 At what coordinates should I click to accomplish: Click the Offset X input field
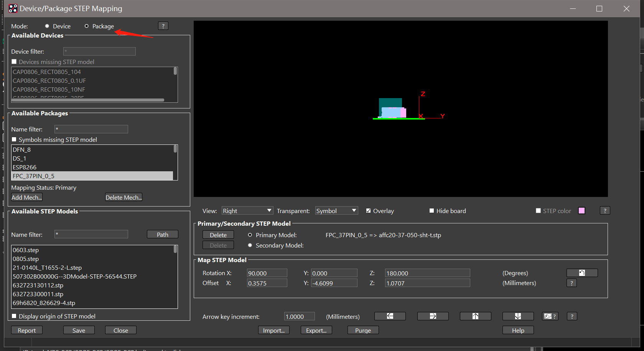(x=267, y=283)
